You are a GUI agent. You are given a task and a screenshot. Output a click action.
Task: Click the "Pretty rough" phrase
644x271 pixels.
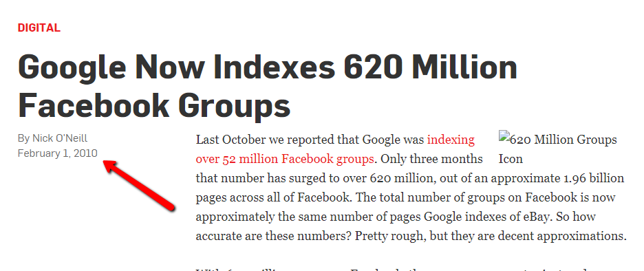tap(389, 236)
